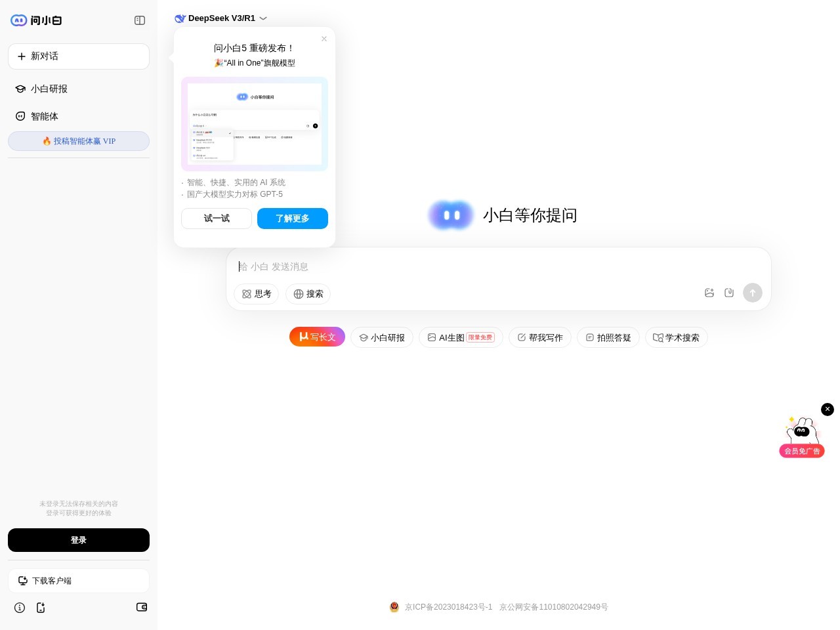Collapse the left sidebar panel
The width and height of the screenshot is (840, 630).
[x=140, y=20]
